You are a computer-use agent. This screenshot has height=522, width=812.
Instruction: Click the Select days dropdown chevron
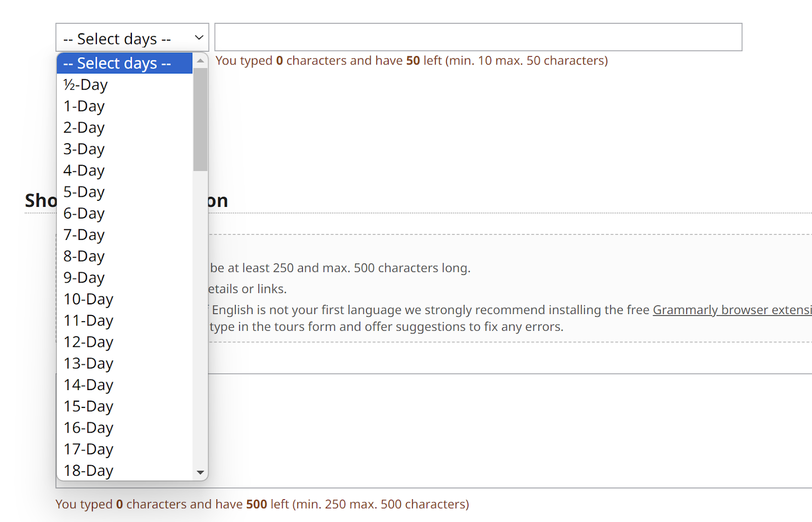pyautogui.click(x=199, y=38)
